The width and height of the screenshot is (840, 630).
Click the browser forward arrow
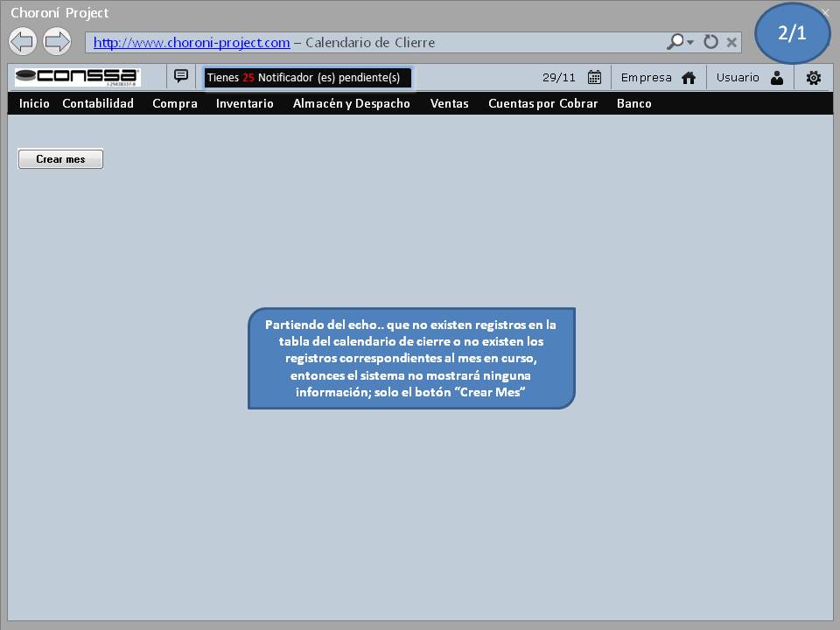click(57, 41)
